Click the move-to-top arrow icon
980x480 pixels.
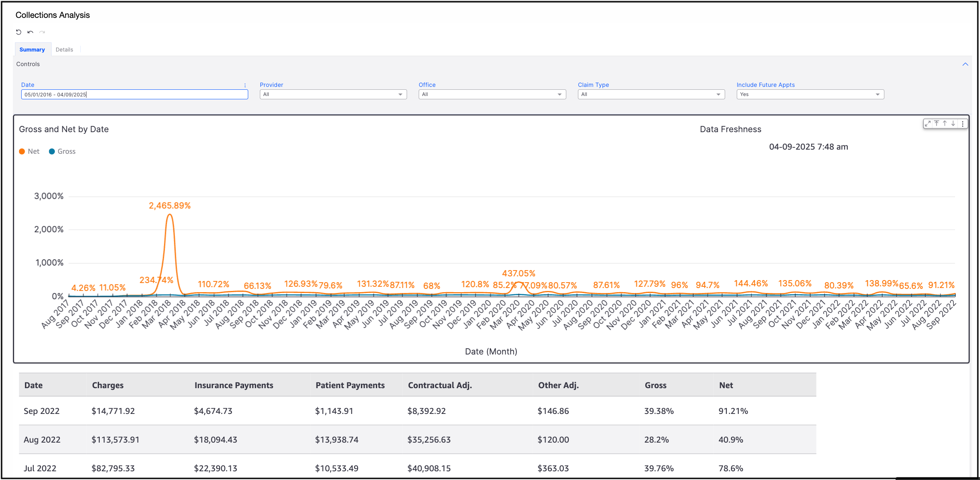[x=936, y=123]
